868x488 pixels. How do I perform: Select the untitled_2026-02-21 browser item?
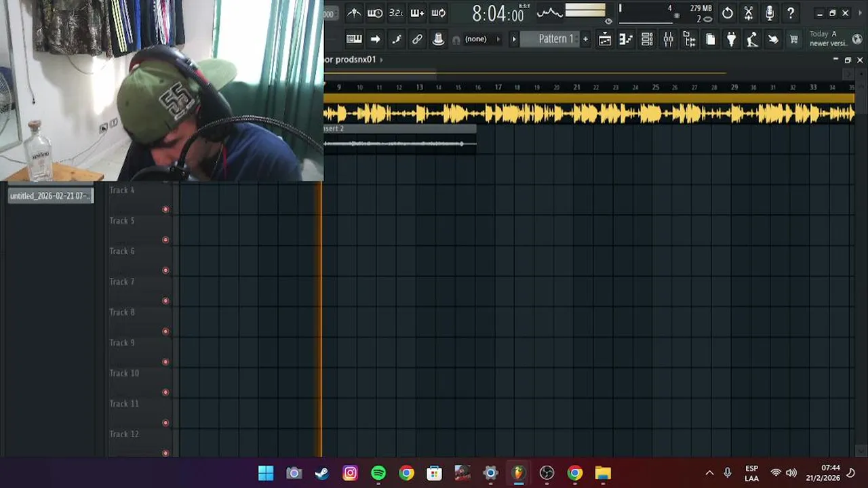pos(51,196)
